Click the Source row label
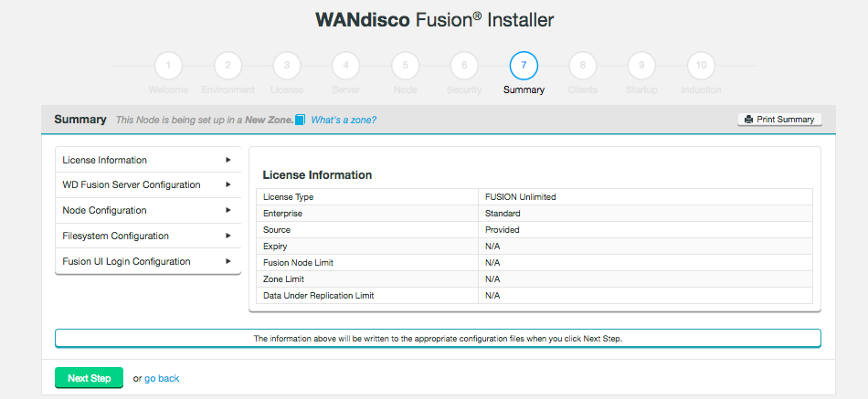The width and height of the screenshot is (868, 399). [277, 230]
